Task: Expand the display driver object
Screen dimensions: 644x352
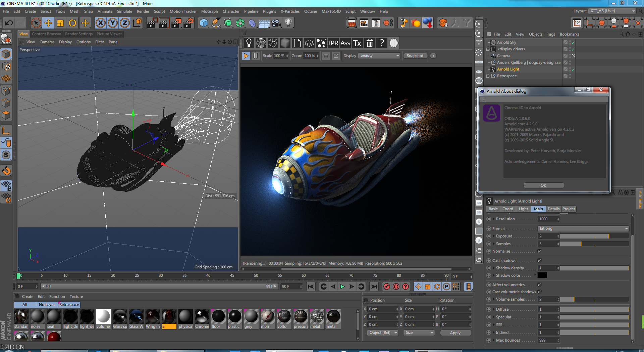Action: click(488, 49)
